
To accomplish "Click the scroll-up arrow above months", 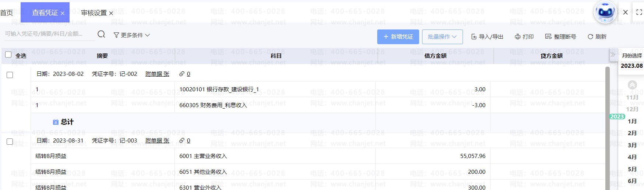I will 632,85.
